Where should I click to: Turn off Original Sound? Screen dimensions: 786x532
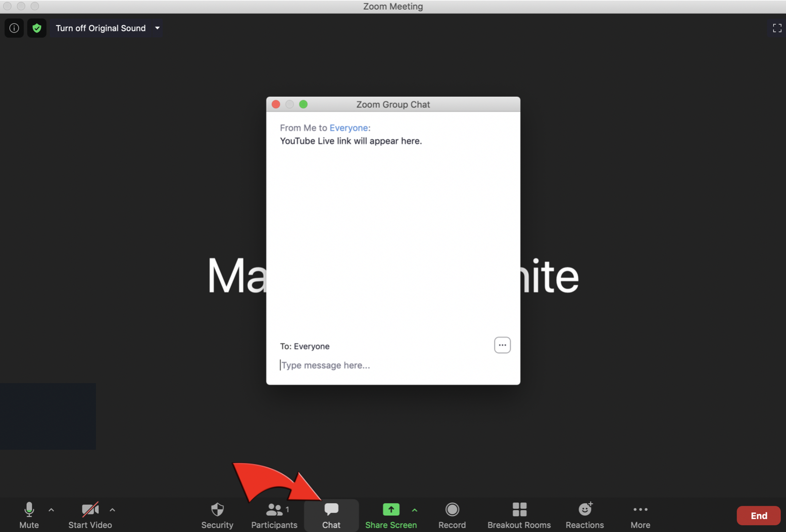click(101, 28)
